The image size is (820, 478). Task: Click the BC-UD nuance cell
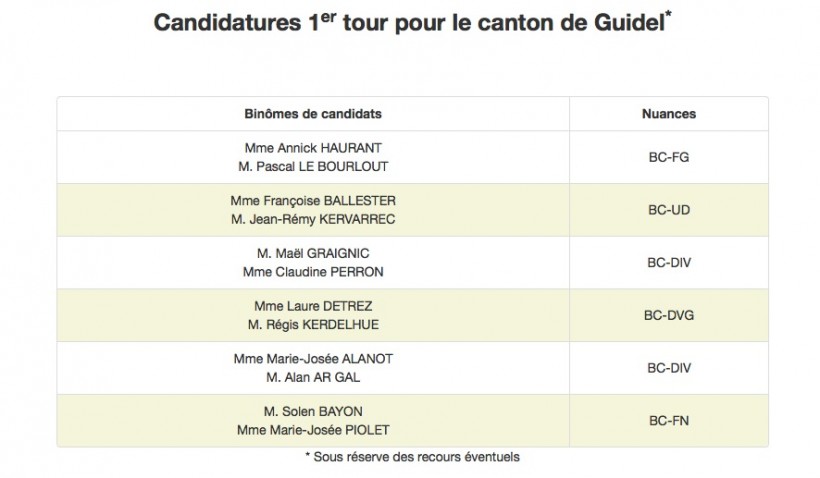(x=669, y=210)
